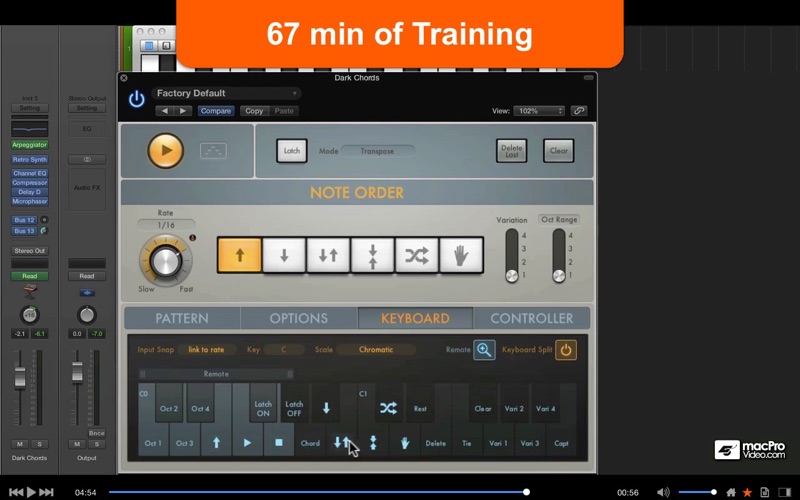Open the Key C dropdown
Screen dimensions: 800x500
(x=284, y=349)
